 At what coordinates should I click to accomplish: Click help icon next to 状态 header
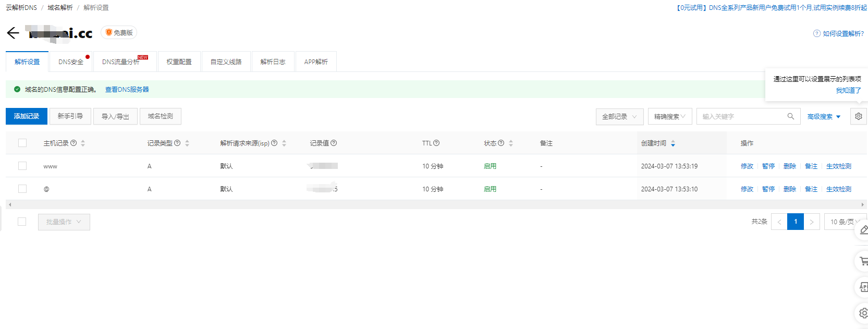(x=501, y=143)
